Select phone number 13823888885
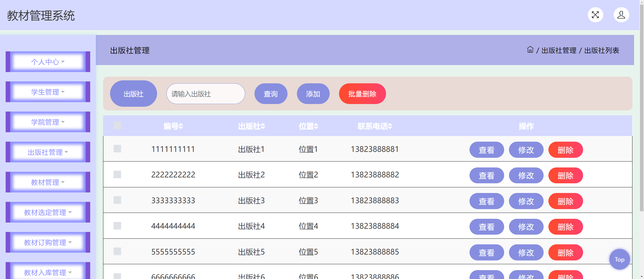 click(x=375, y=252)
